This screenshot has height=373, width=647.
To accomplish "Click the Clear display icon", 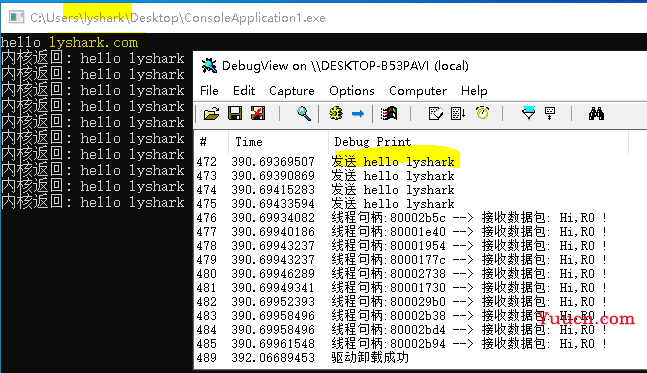I will point(258,113).
